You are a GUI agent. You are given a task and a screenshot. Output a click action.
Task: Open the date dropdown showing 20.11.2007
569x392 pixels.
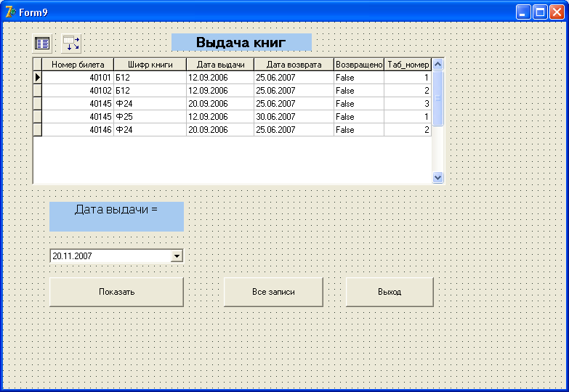[177, 256]
